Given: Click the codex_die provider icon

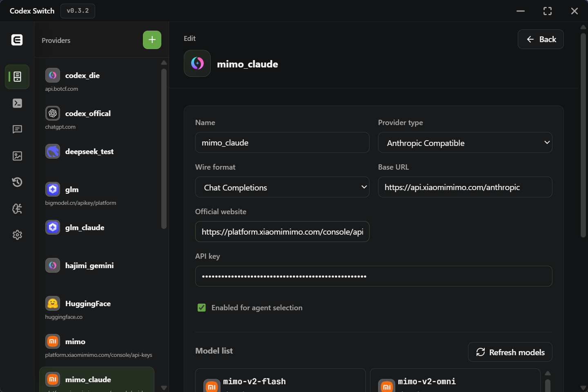Looking at the screenshot, I should tap(53, 75).
